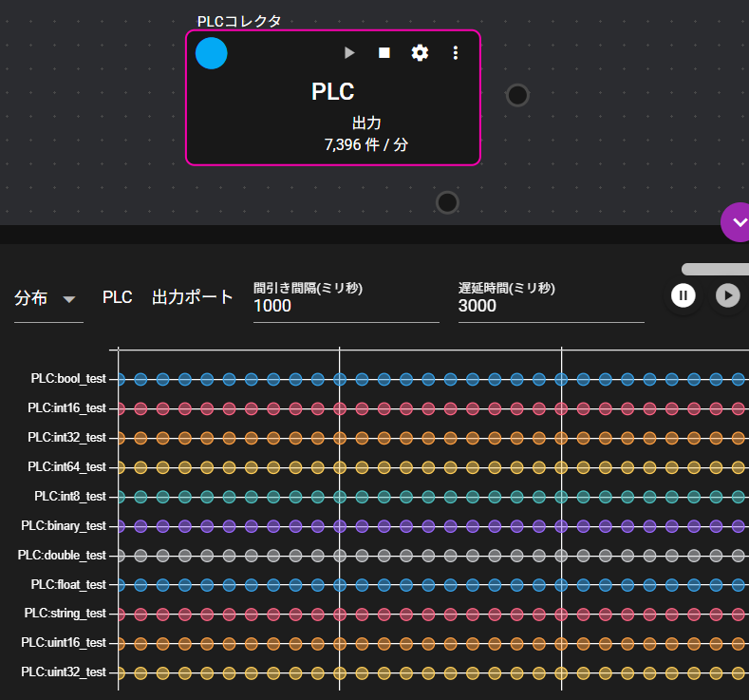
Task: Open PLC node more options menu
Action: 456,53
